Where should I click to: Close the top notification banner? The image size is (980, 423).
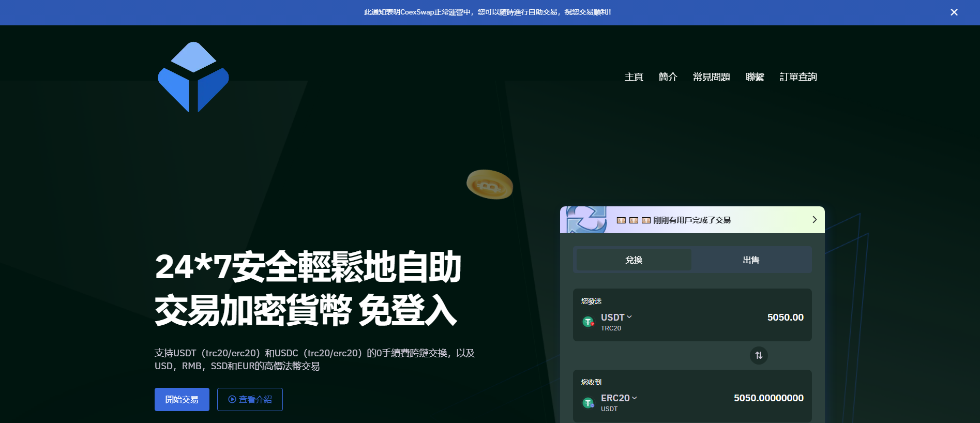(x=954, y=12)
